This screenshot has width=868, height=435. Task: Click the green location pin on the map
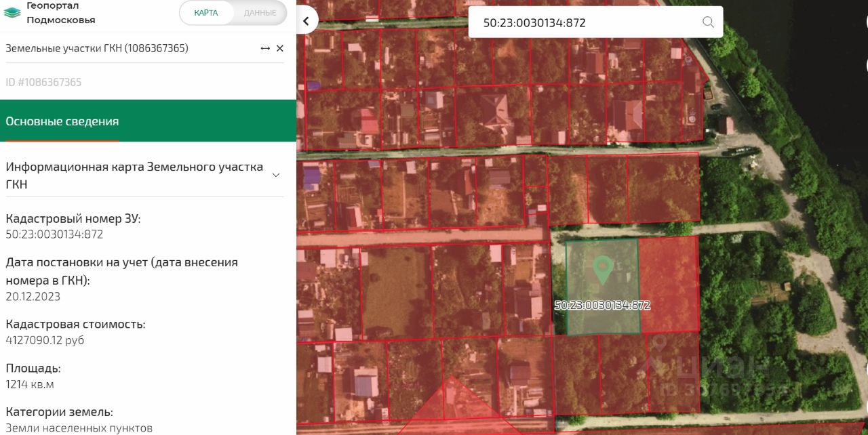point(602,269)
